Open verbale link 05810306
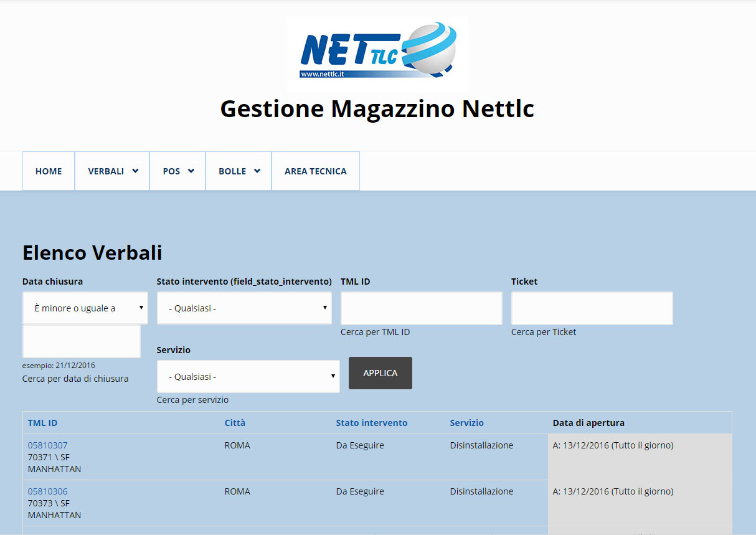 click(x=48, y=491)
